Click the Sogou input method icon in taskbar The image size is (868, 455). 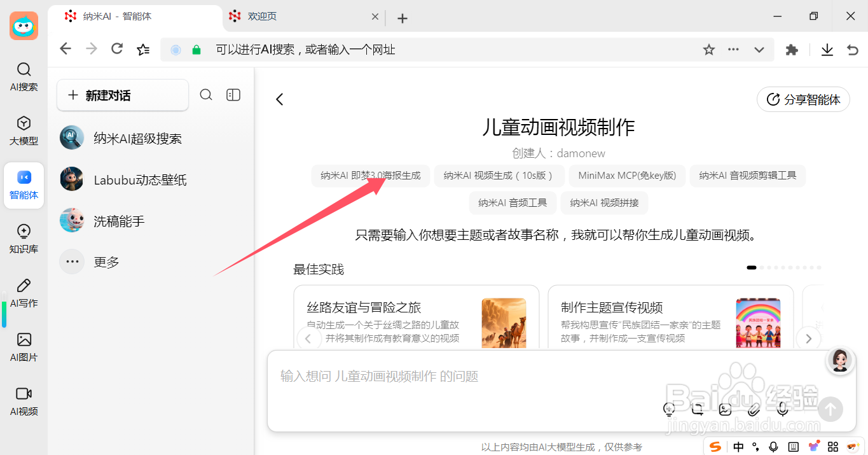tap(715, 446)
